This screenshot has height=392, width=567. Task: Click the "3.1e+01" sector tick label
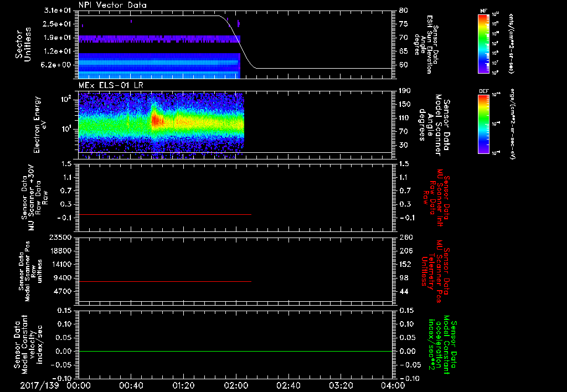(x=57, y=11)
